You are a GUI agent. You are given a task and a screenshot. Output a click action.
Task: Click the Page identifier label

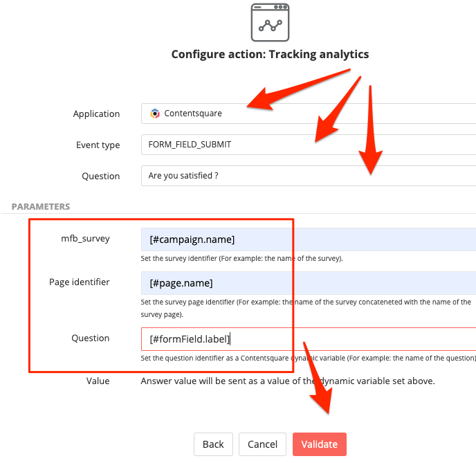[80, 282]
